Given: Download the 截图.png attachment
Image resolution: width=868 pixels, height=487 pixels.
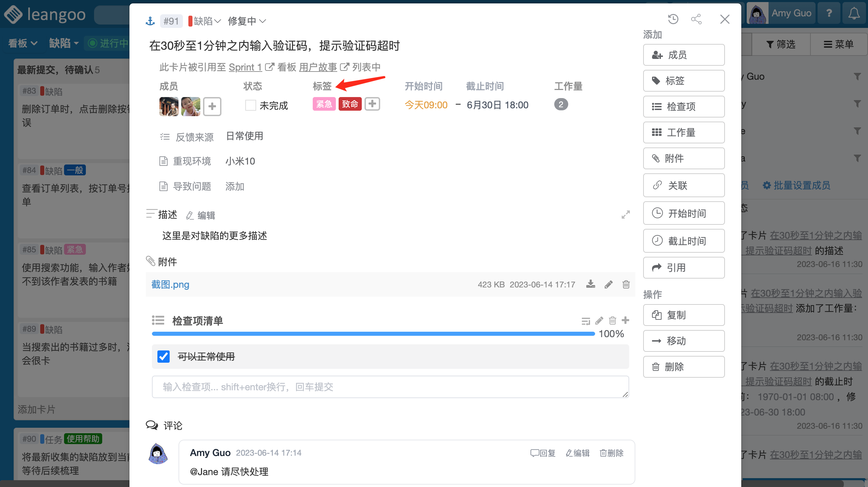Looking at the screenshot, I should [x=591, y=284].
